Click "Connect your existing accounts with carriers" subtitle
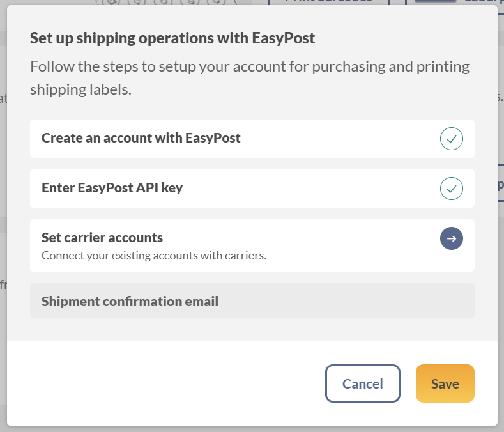This screenshot has width=504, height=432. pos(154,256)
